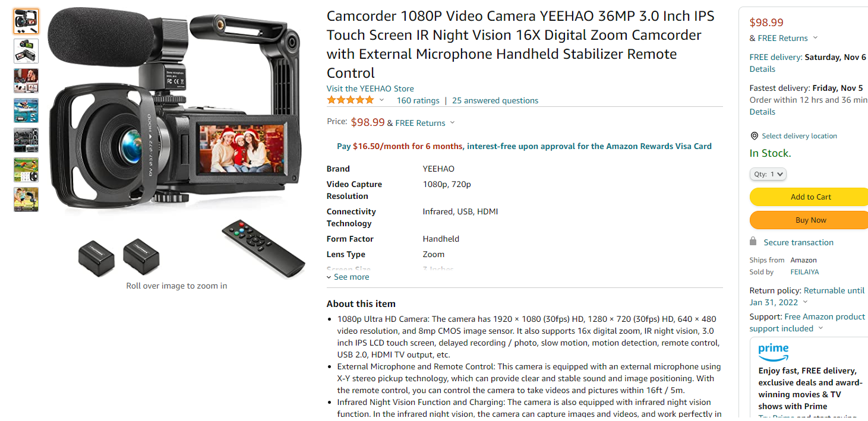This screenshot has height=421, width=868.
Task: Click the secure transaction lock icon
Action: tap(753, 242)
